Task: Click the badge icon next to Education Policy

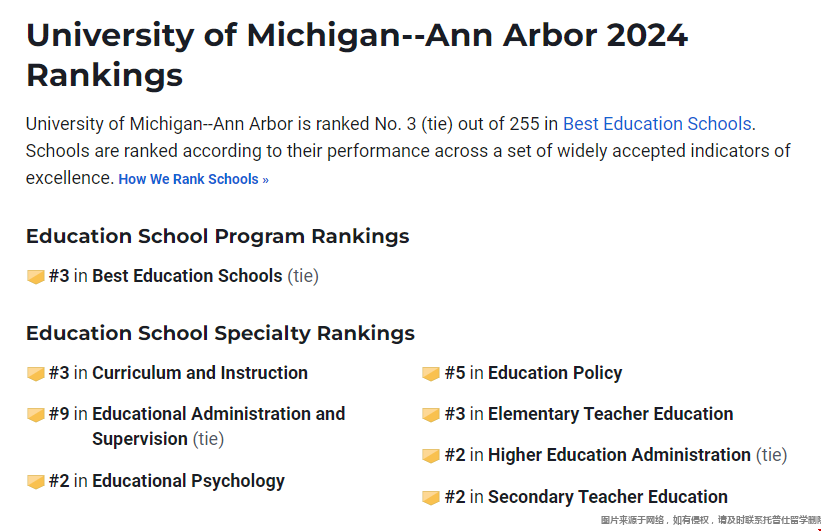Action: (431, 374)
